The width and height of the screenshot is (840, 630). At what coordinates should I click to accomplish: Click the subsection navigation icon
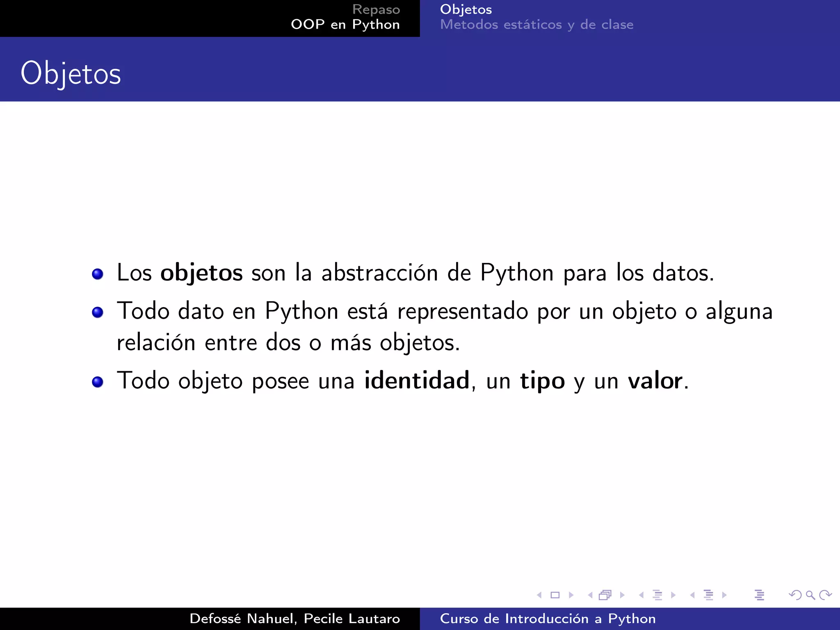657,595
